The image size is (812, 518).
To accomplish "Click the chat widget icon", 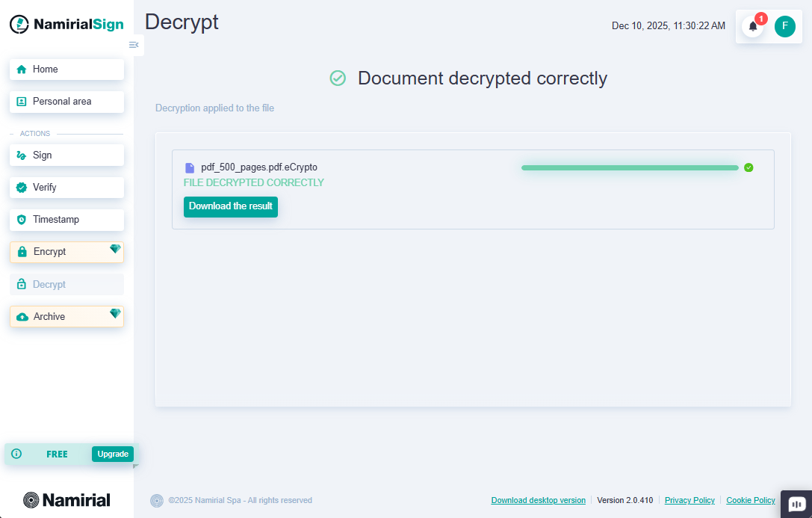I will 796,504.
